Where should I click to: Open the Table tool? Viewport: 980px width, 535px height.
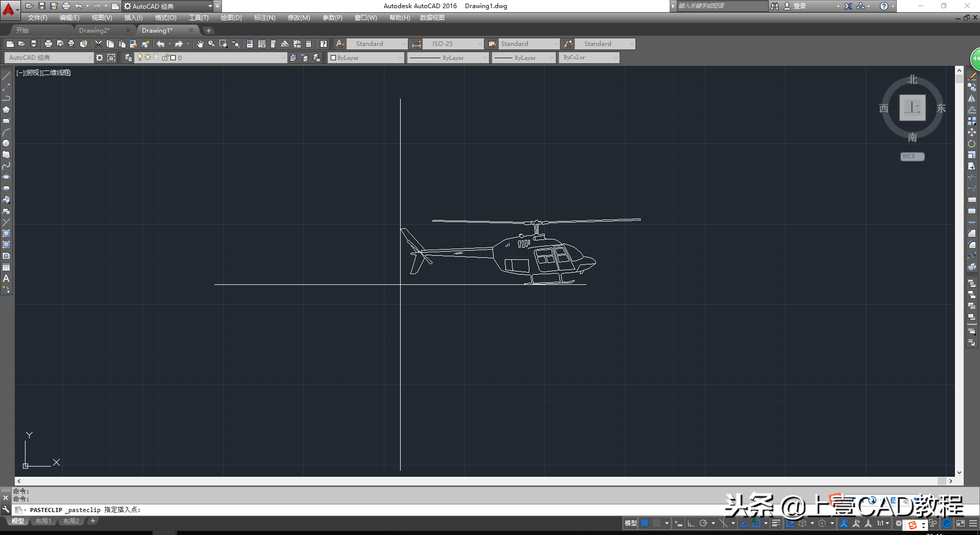[6, 267]
